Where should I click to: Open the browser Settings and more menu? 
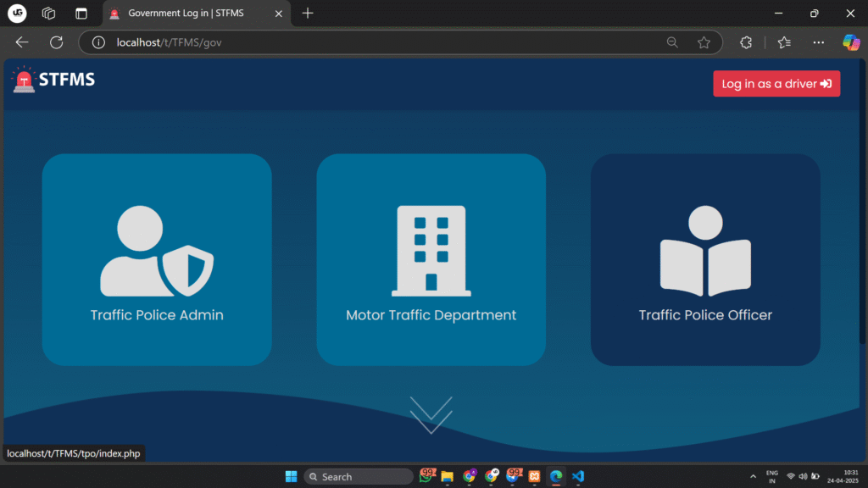818,42
